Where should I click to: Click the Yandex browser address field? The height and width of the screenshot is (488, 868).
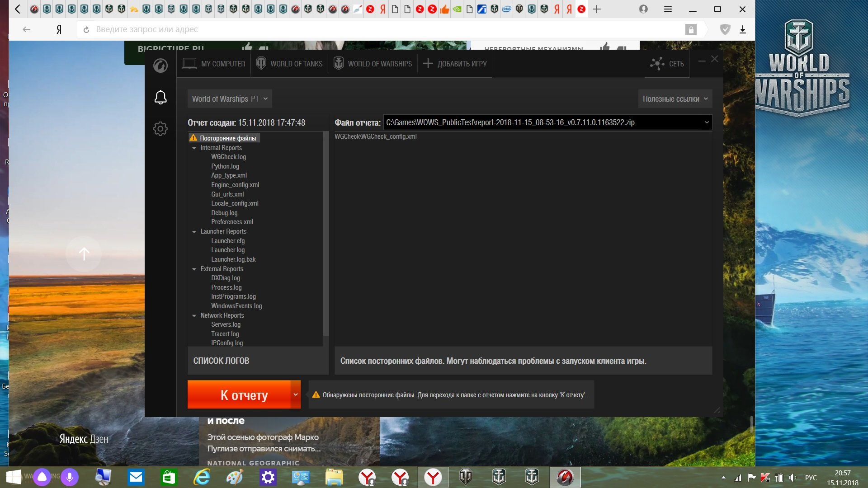[x=380, y=29]
